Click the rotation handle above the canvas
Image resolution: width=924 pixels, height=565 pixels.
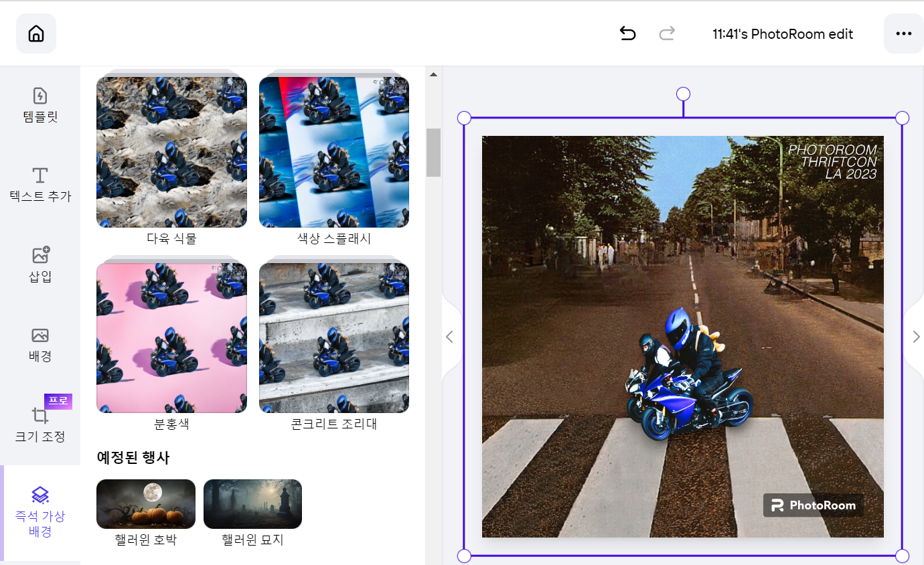683,94
